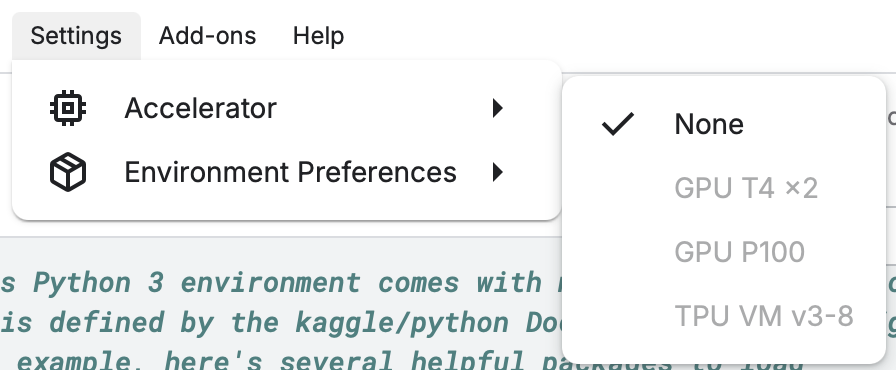Expand the Accelerator submenu arrow

[498, 108]
